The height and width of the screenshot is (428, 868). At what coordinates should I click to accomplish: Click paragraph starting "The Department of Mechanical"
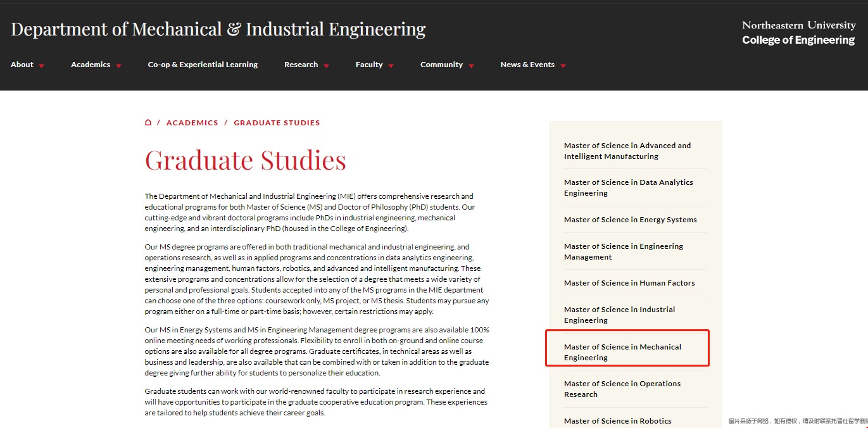(x=310, y=212)
